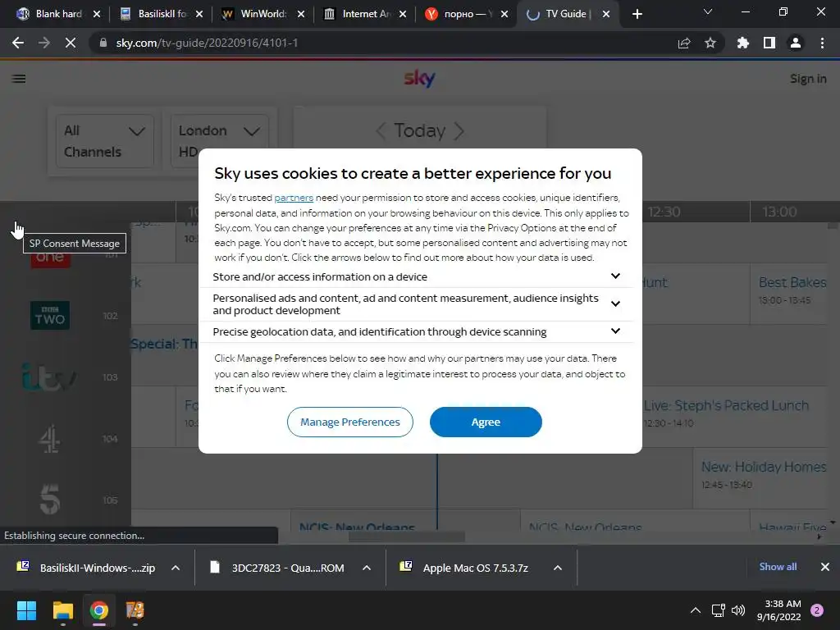Go to next day with right chevron
The width and height of the screenshot is (840, 630).
pos(459,130)
